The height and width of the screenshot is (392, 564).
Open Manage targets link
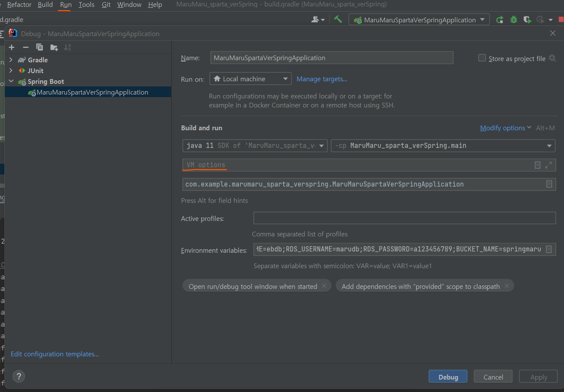[x=322, y=79]
